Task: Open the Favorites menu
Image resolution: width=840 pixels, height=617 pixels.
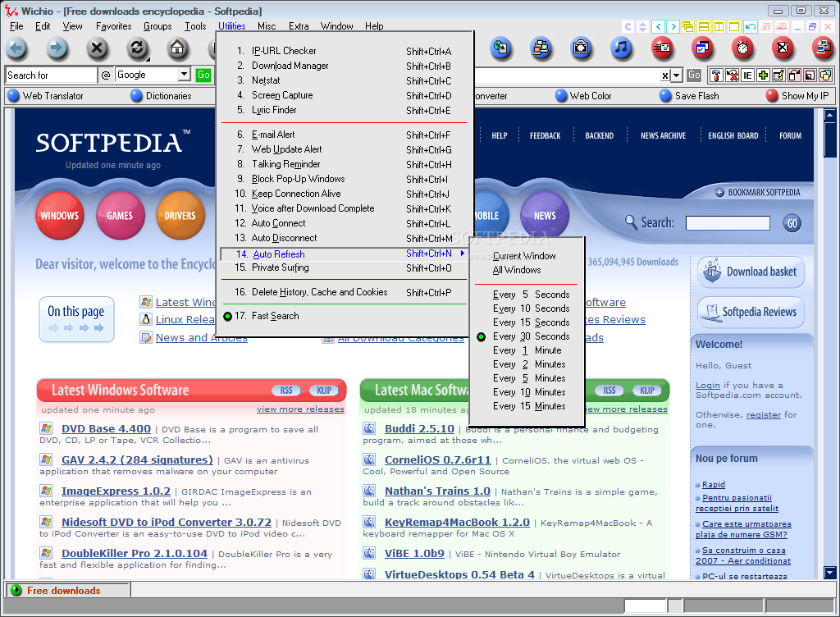Action: [113, 26]
